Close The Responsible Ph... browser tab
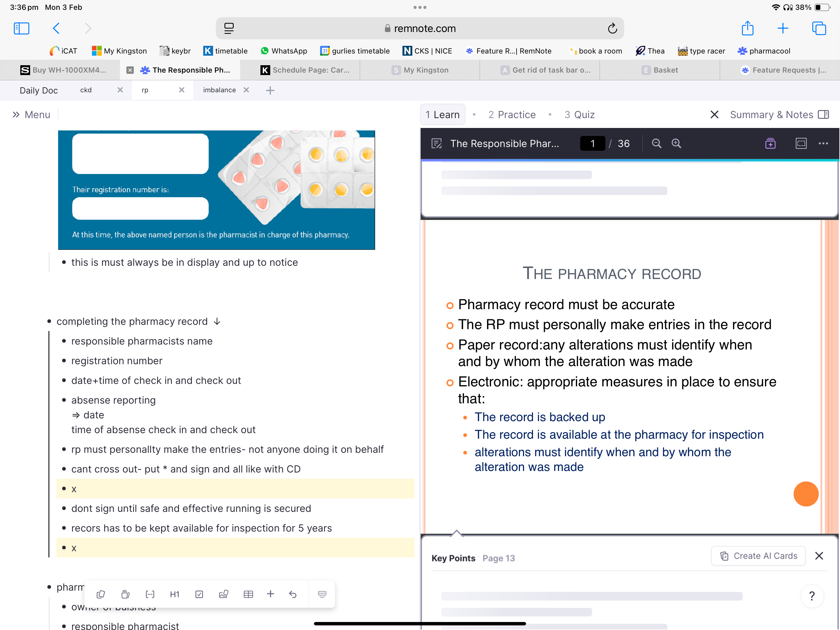Viewport: 840px width, 630px height. click(130, 70)
